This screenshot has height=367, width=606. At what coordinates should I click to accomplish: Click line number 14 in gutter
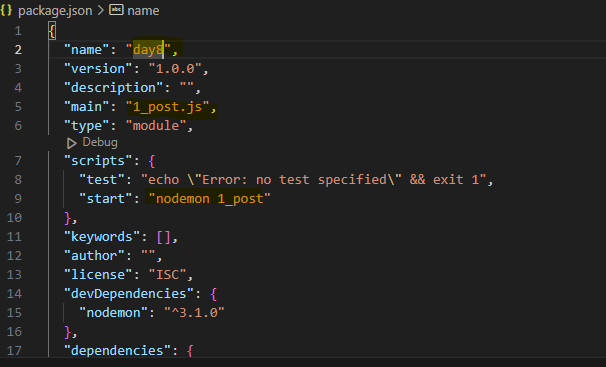tap(14, 294)
